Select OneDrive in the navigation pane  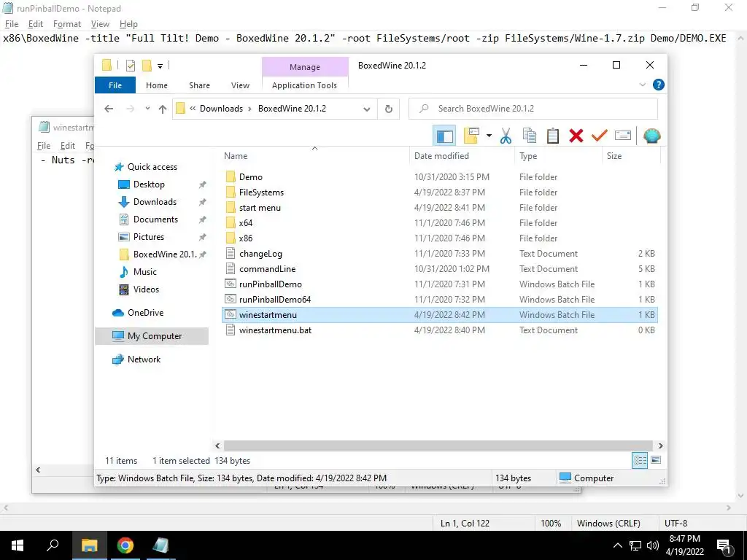click(145, 313)
